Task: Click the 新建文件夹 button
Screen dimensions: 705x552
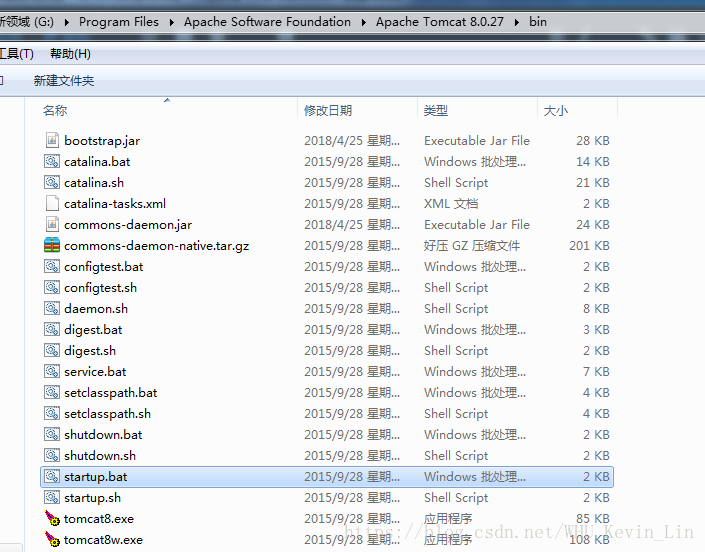Action: pyautogui.click(x=64, y=81)
